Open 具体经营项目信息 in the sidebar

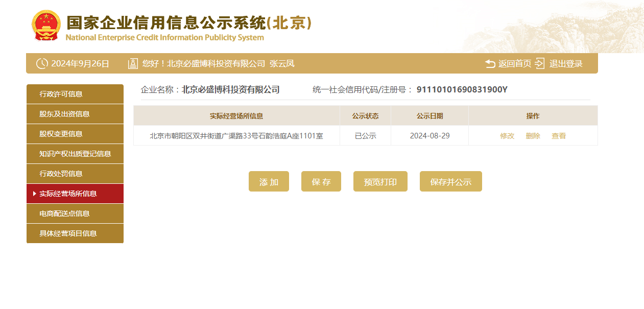pos(75,233)
